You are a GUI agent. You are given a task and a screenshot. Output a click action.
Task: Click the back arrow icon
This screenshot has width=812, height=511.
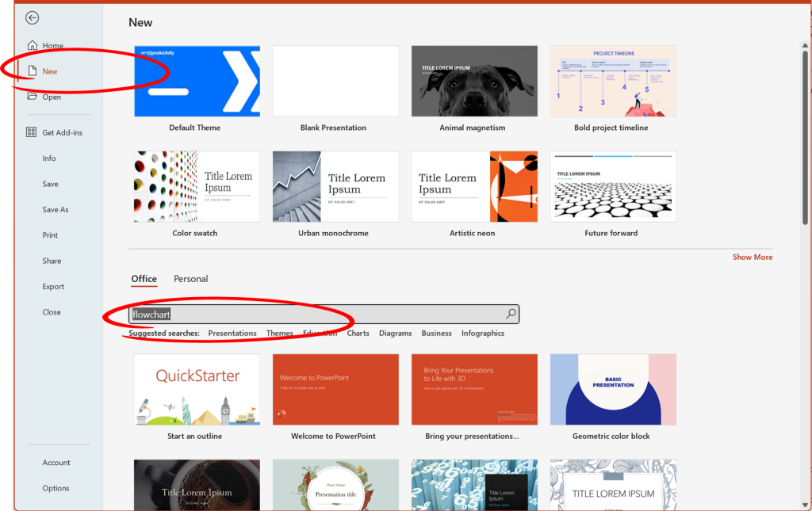point(32,18)
